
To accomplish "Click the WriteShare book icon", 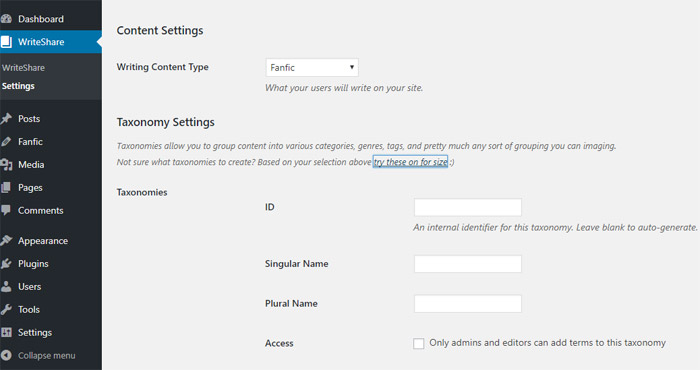I will [6, 42].
